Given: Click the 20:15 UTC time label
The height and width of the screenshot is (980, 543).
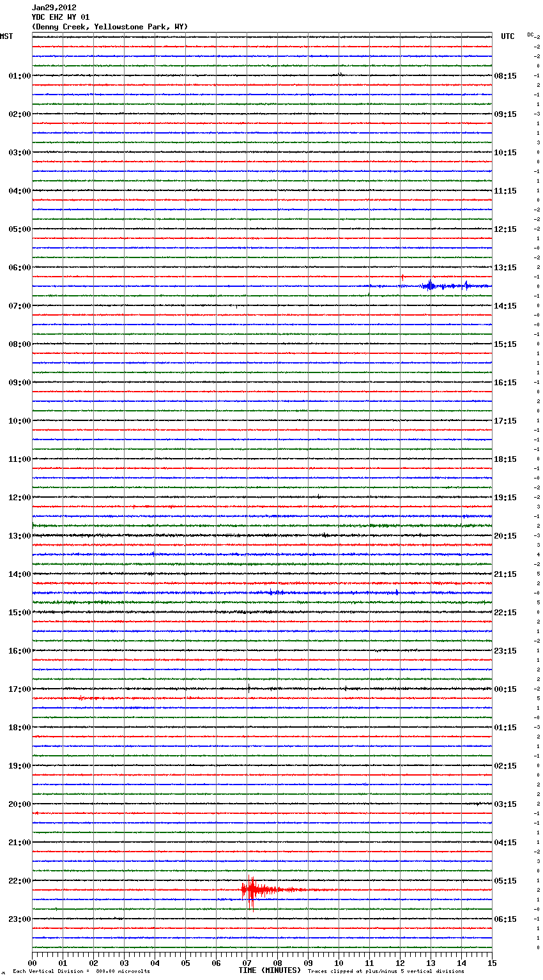Looking at the screenshot, I should (505, 536).
